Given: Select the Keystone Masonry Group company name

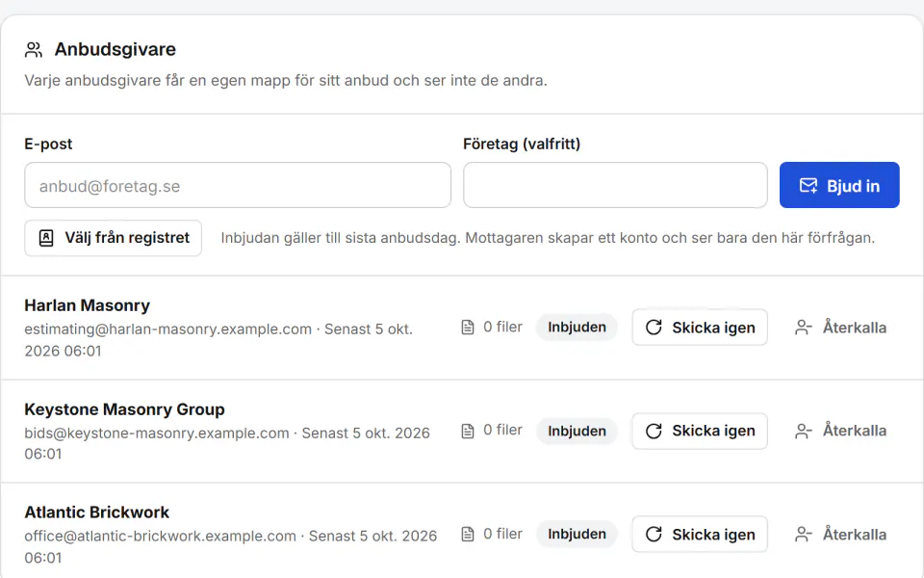Looking at the screenshot, I should click(x=124, y=409).
